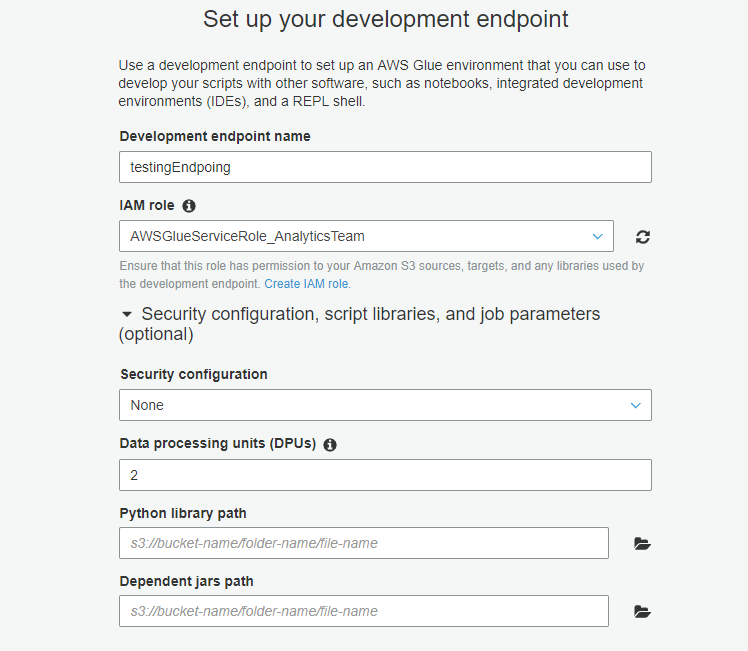The width and height of the screenshot is (748, 651).
Task: Refresh the IAM role list
Action: pyautogui.click(x=643, y=237)
